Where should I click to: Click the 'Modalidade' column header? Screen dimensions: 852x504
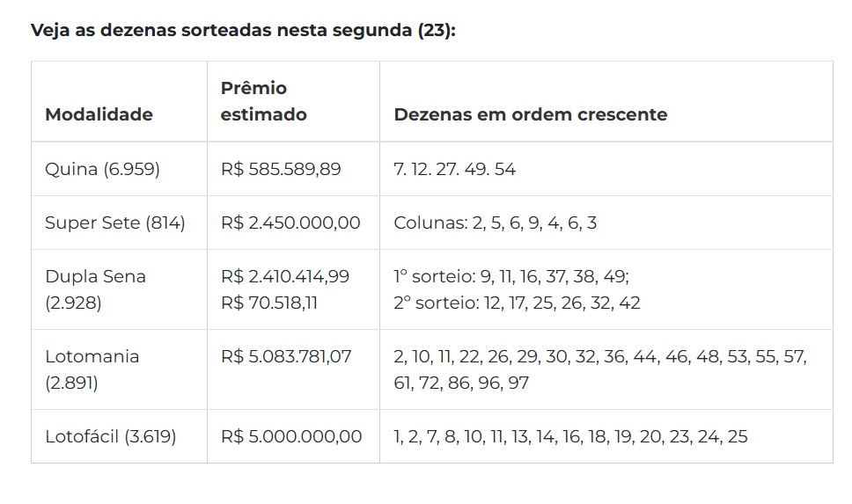pos(99,114)
